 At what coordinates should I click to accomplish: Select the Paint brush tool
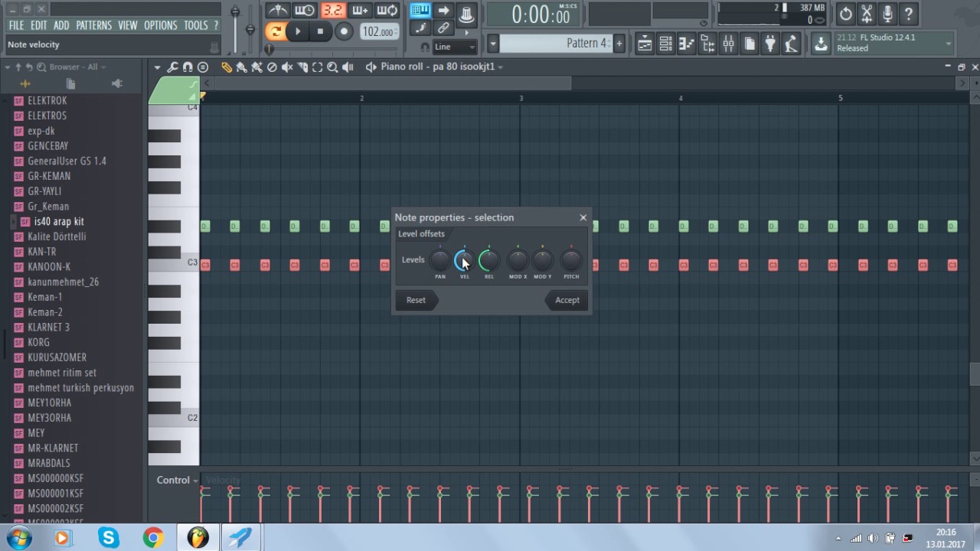(241, 67)
